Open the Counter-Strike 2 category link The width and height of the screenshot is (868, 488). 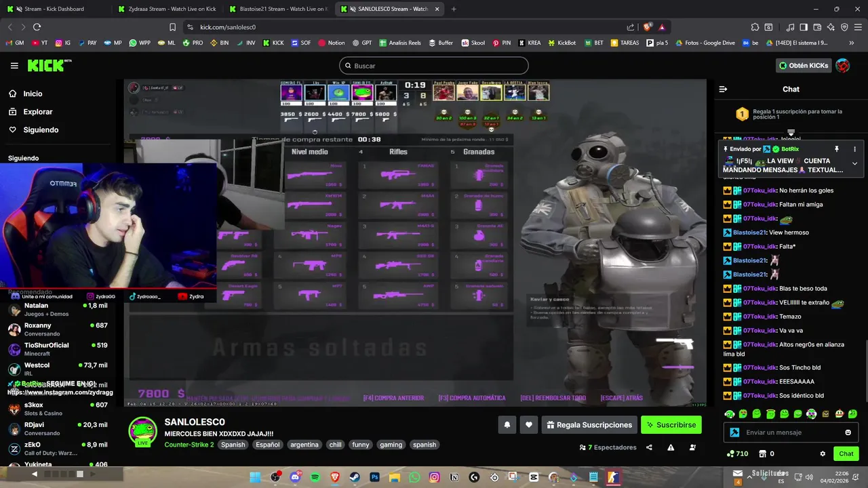(189, 445)
